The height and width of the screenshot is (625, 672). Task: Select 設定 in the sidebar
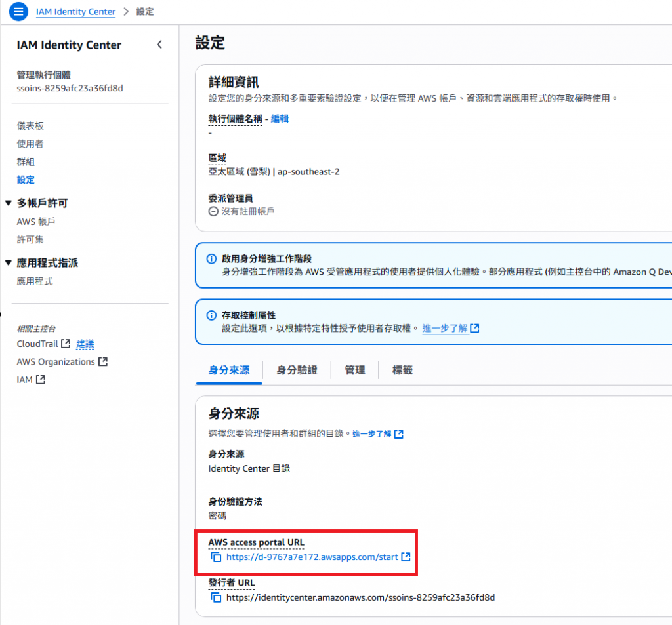click(x=26, y=180)
